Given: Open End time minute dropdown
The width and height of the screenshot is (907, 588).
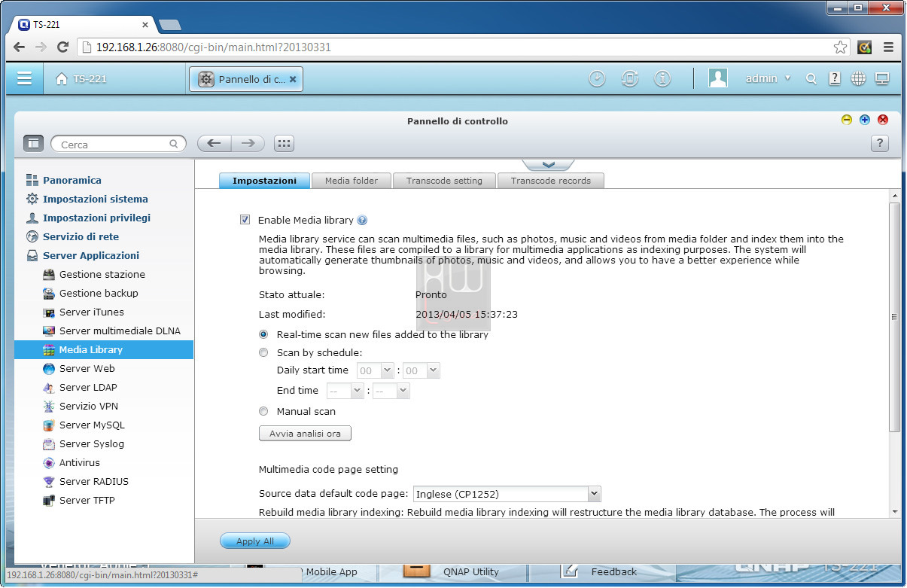Looking at the screenshot, I should click(x=391, y=391).
